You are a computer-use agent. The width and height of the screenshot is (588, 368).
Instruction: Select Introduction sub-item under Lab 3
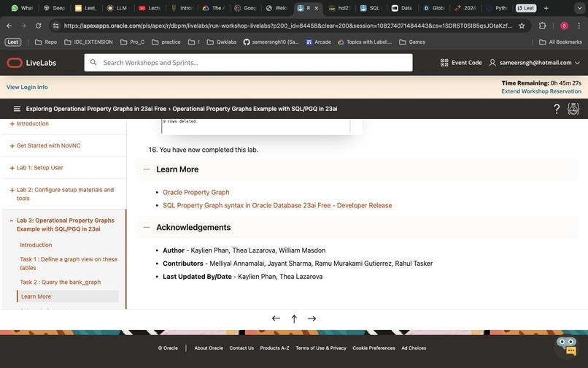[36, 245]
